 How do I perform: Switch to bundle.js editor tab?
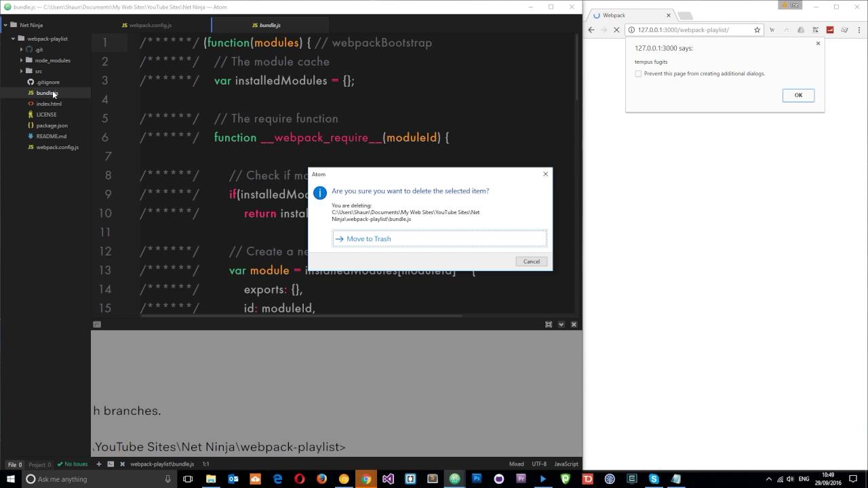(x=270, y=25)
